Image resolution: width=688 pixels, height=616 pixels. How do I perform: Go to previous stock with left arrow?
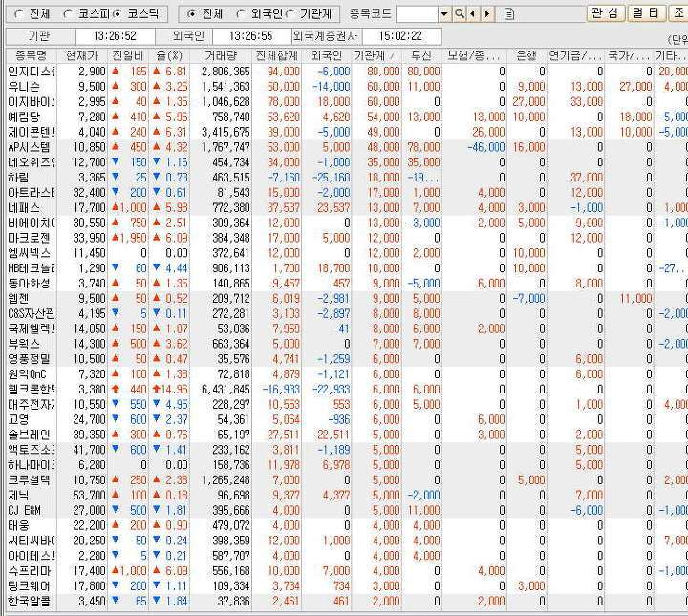473,14
